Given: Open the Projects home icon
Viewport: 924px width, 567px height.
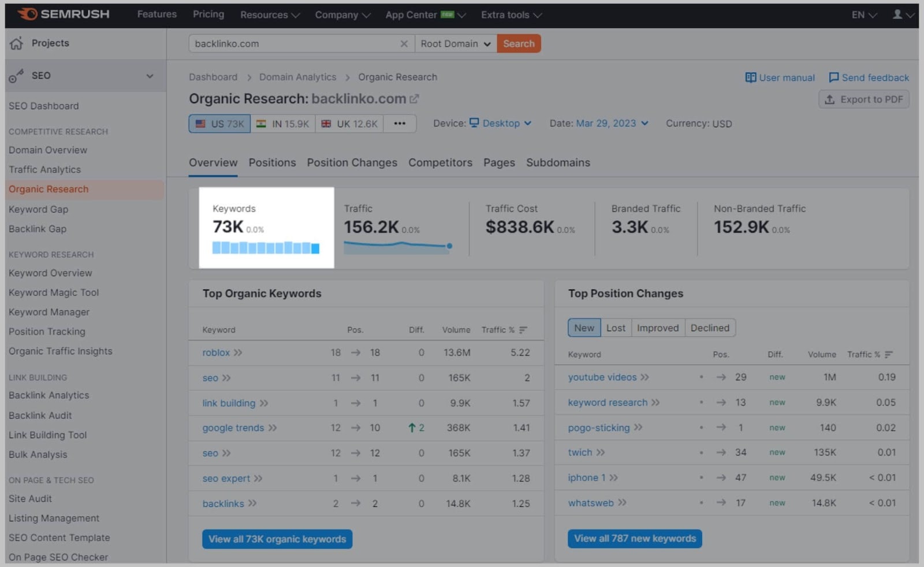Looking at the screenshot, I should point(17,43).
